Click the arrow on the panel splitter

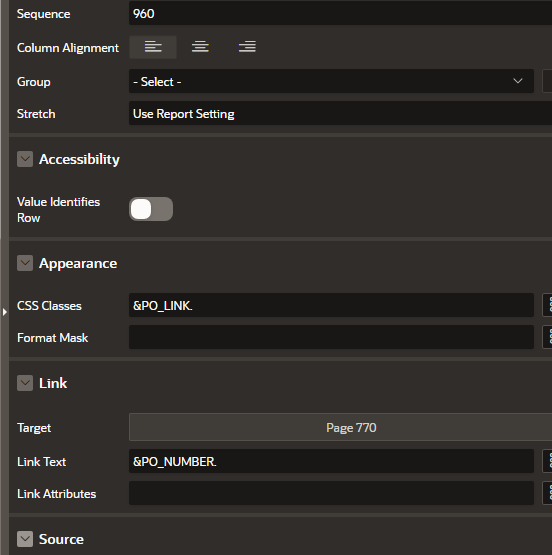tap(5, 312)
